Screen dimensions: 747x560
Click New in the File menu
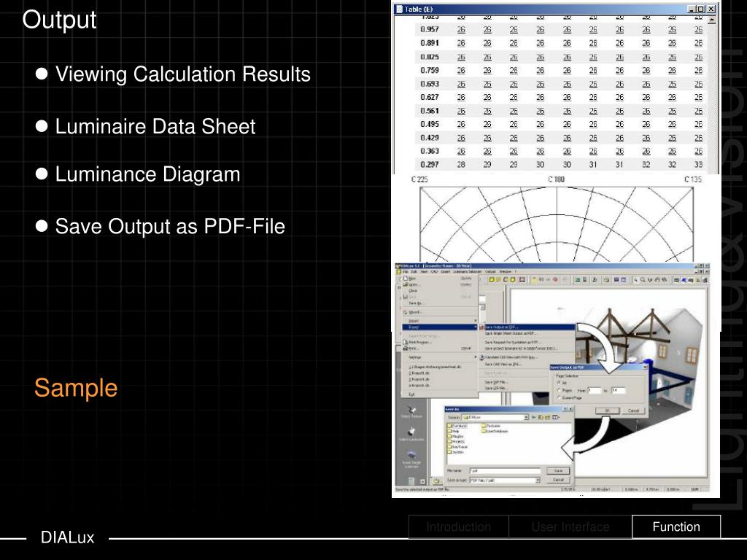[x=412, y=278]
